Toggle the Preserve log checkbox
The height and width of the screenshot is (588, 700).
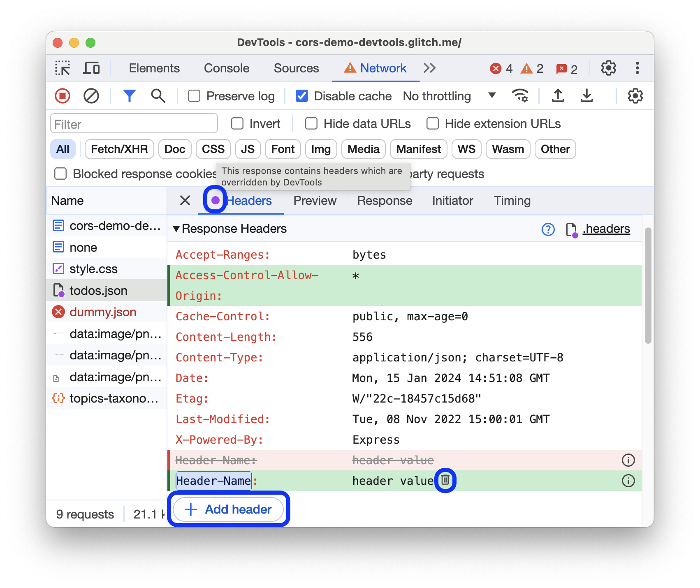click(x=194, y=96)
